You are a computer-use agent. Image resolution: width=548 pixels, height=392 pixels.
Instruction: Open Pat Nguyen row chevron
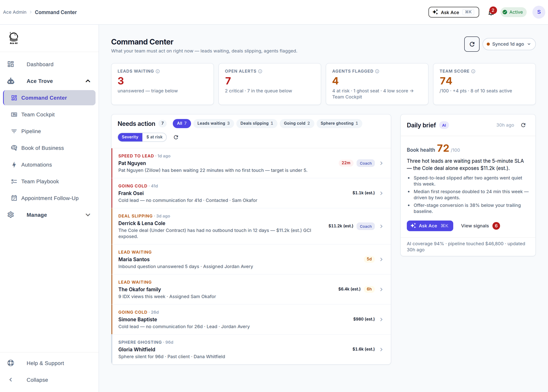pyautogui.click(x=381, y=163)
